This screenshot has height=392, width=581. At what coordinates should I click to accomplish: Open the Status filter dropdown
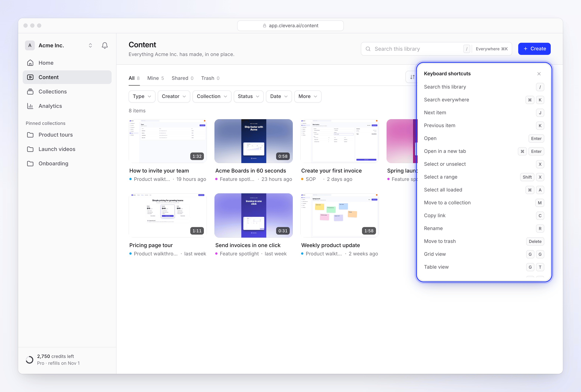tap(248, 96)
